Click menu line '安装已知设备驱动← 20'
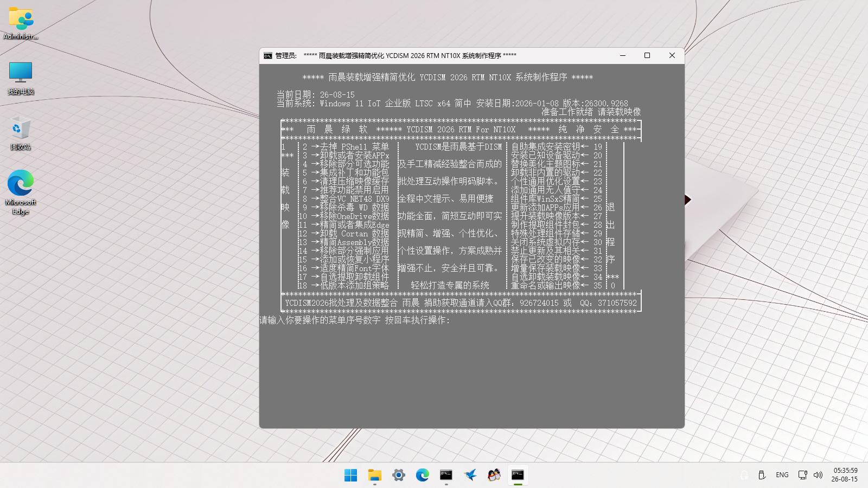This screenshot has width=868, height=488. point(557,156)
